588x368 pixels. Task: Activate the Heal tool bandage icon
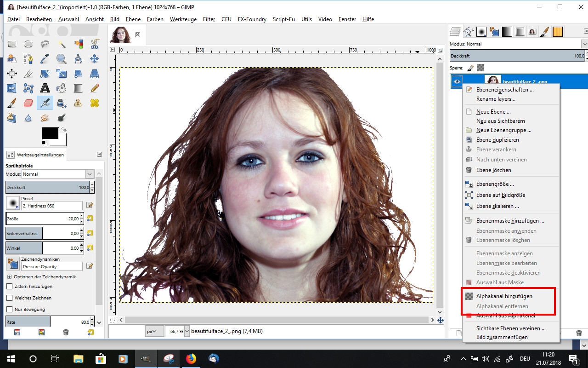(x=95, y=103)
